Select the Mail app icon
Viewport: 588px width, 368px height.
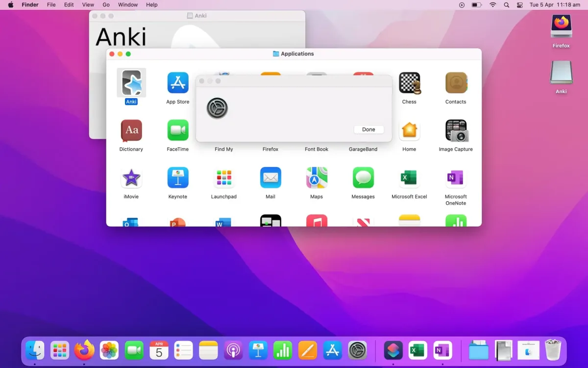pyautogui.click(x=270, y=178)
